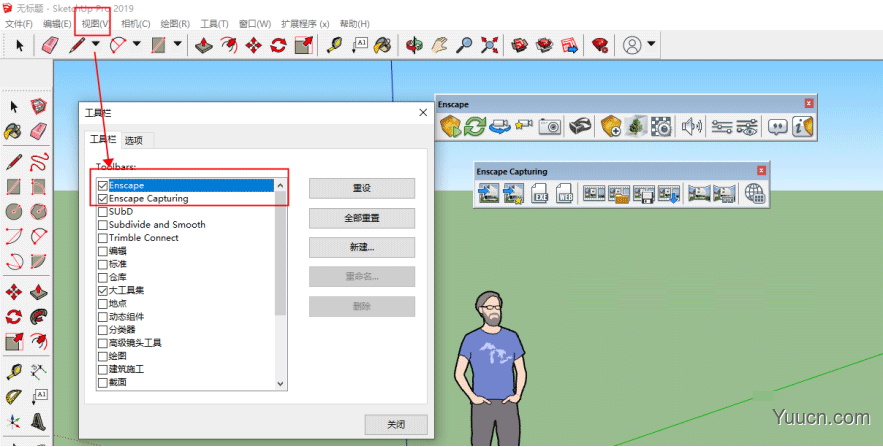Viewport: 883px width, 447px height.
Task: Check the Trimble Connect checkbox
Action: pyautogui.click(x=102, y=238)
